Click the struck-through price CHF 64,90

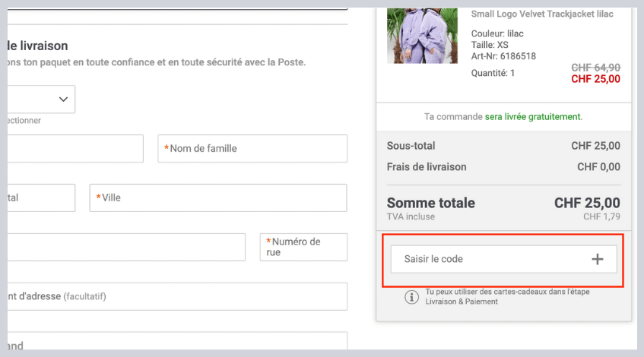coord(595,68)
